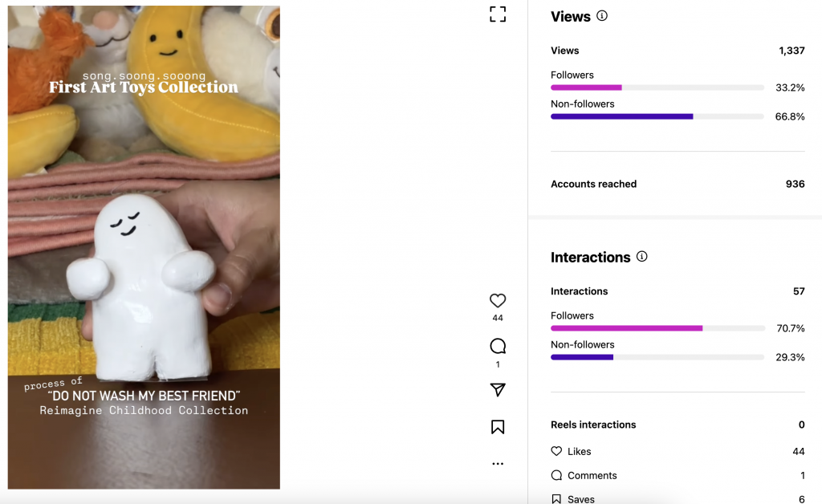This screenshot has height=504, width=822.
Task: Click the 'Reimagine Childhood Collection' caption line
Action: [x=144, y=410]
